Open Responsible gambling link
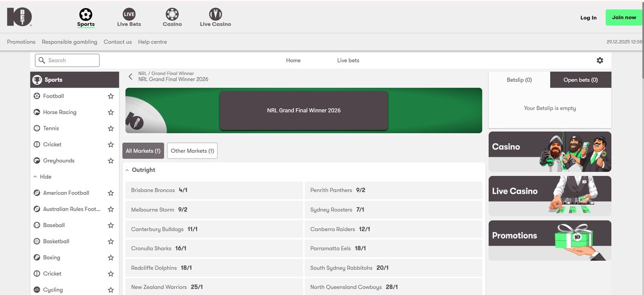The width and height of the screenshot is (644, 295). click(69, 42)
